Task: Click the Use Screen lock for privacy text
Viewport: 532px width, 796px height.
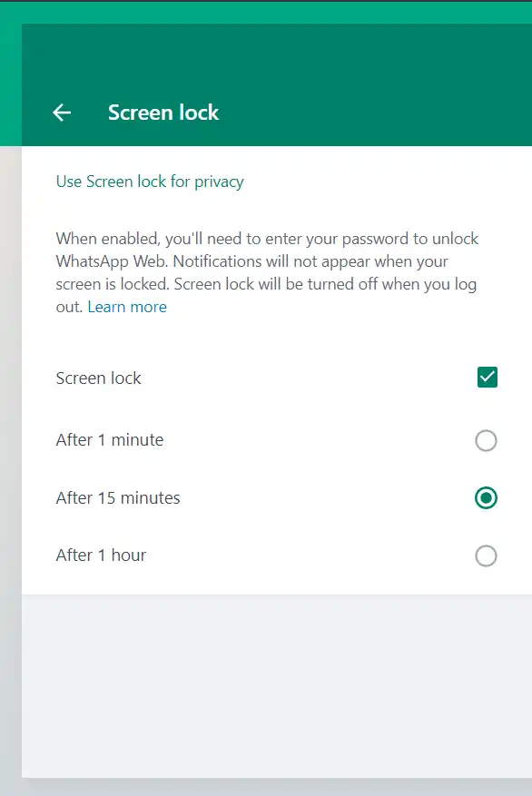Action: tap(150, 182)
